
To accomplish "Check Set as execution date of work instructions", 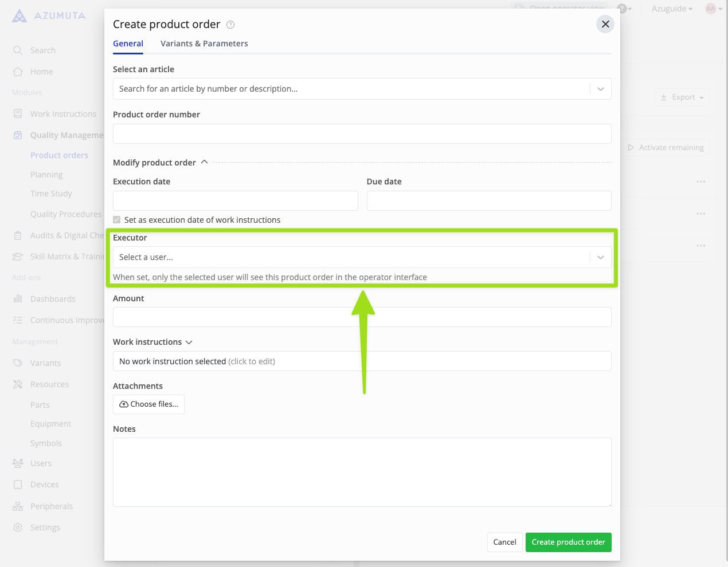I will (x=116, y=219).
